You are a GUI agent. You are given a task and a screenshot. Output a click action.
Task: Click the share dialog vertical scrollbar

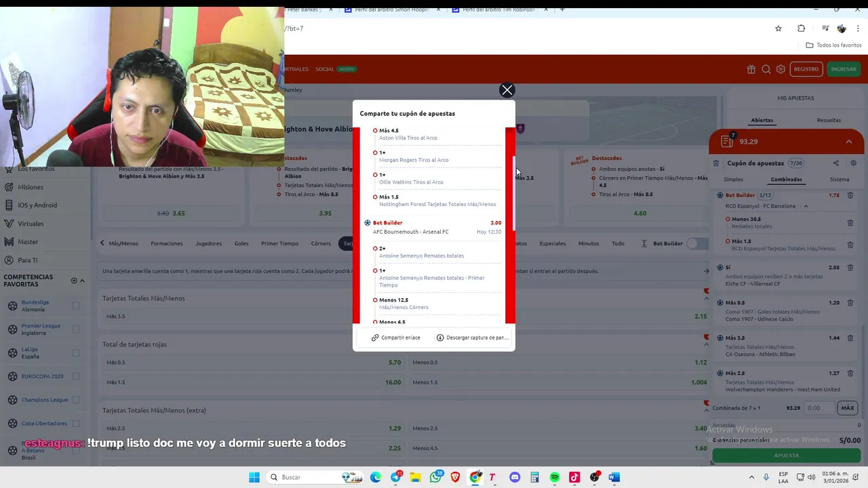tap(513, 193)
